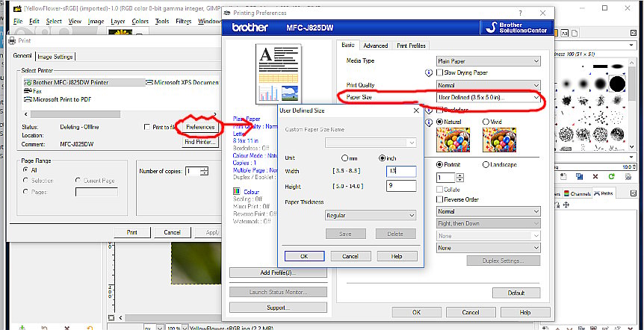The image size is (644, 330).
Task: Click Find Printer button
Action: point(200,142)
